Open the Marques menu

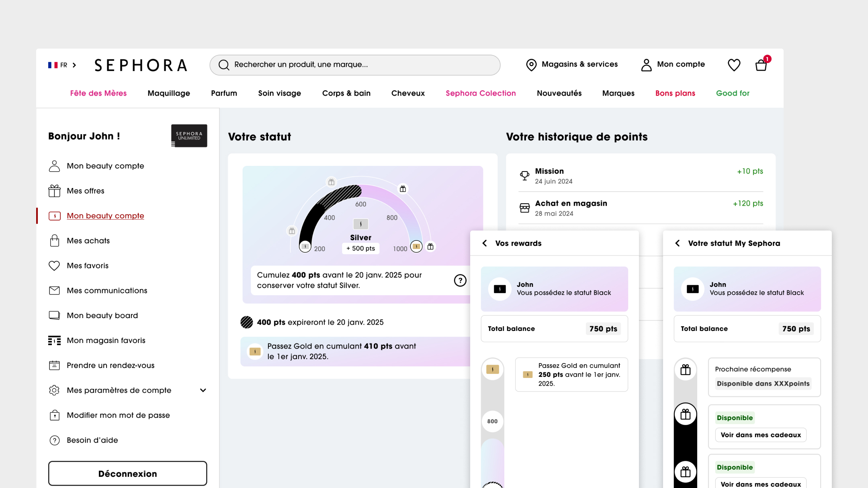point(618,93)
